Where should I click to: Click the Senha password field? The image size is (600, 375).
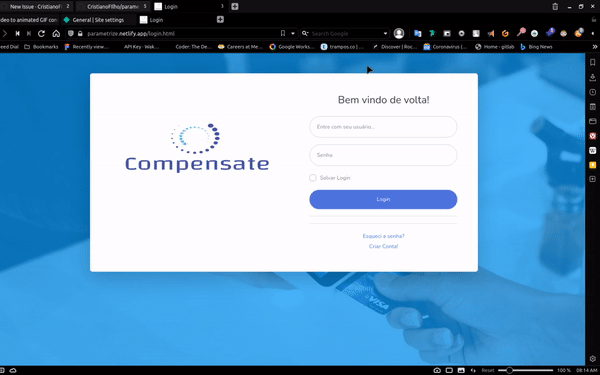383,155
